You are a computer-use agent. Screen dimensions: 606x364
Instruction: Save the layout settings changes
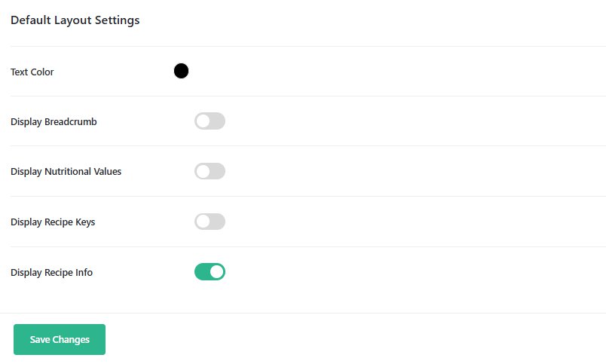pyautogui.click(x=60, y=339)
